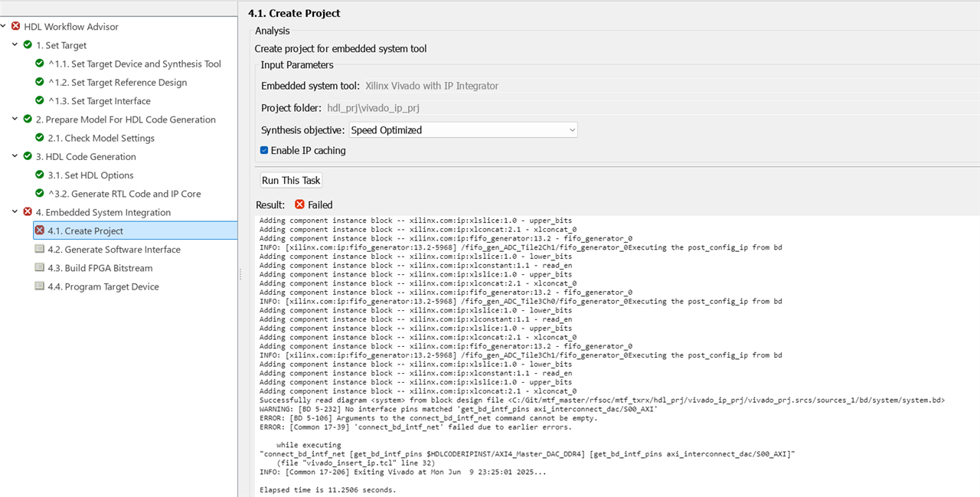Click the red failed icon beside HDL Workflow Advisor

click(x=15, y=27)
